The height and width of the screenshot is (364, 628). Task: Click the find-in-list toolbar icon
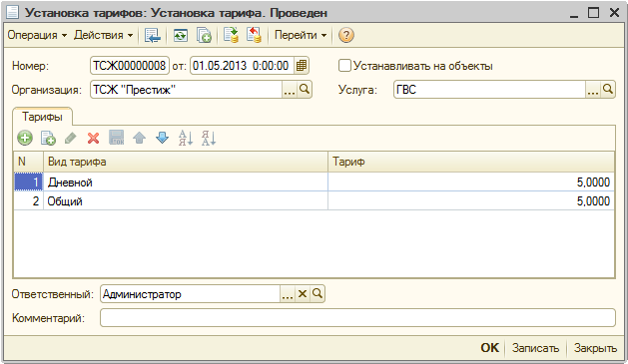[153, 35]
